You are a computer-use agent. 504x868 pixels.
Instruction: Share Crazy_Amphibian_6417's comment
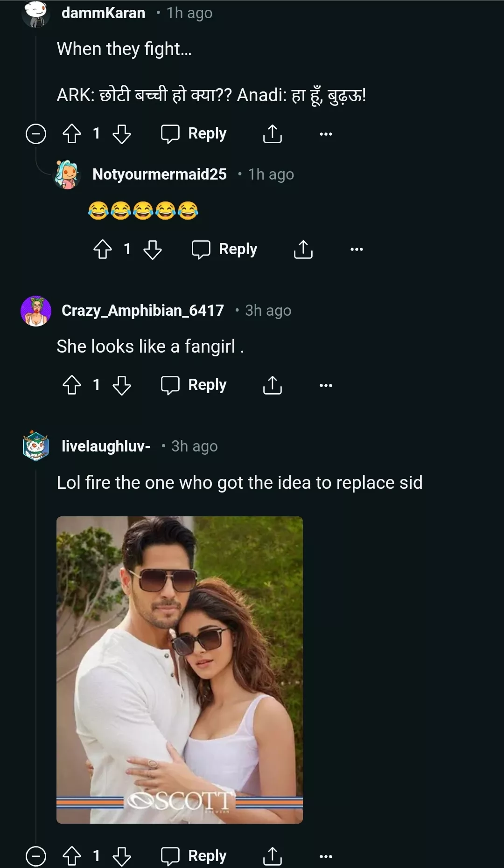(273, 385)
